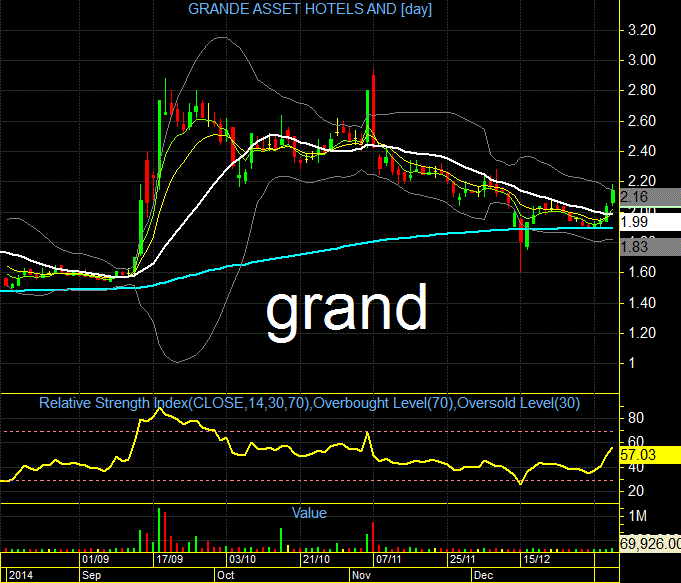
Task: Click the 1M value axis label
Action: point(638,516)
